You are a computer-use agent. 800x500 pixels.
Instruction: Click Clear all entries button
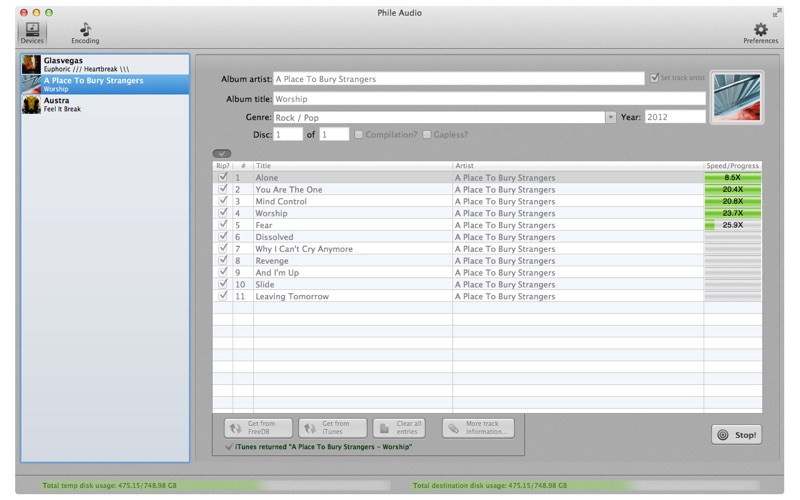point(399,428)
